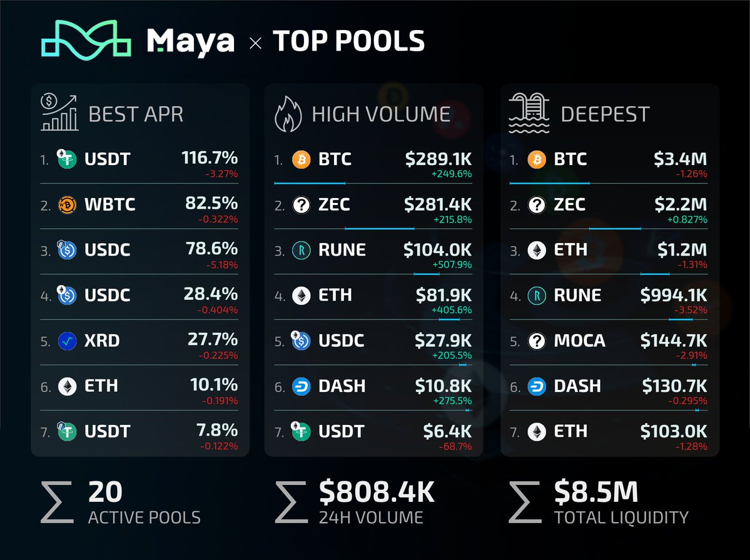750x560 pixels.
Task: Click the Maya logo icon
Action: click(x=86, y=41)
